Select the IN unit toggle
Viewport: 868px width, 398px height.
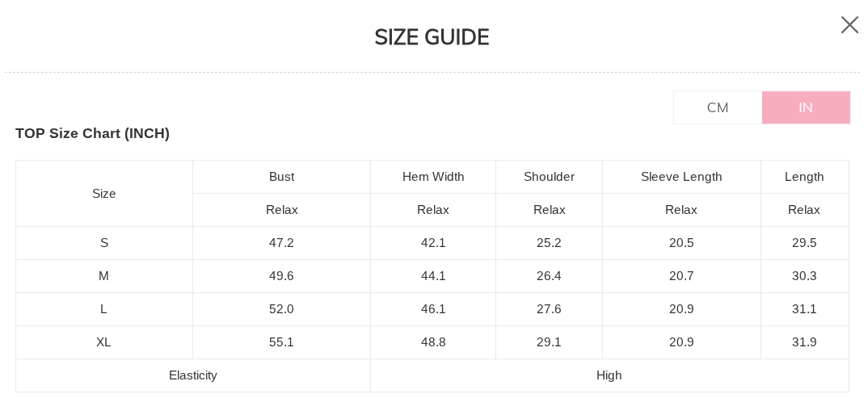point(806,107)
